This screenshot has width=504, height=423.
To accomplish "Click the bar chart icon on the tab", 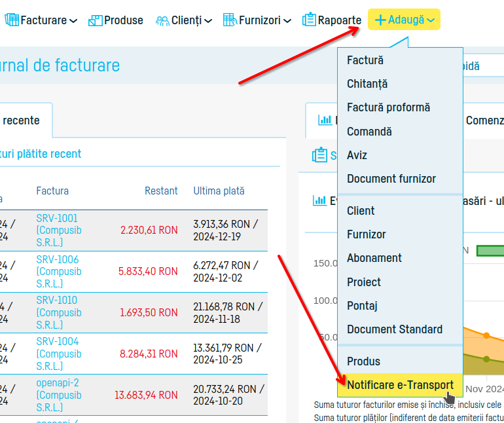I will [325, 120].
